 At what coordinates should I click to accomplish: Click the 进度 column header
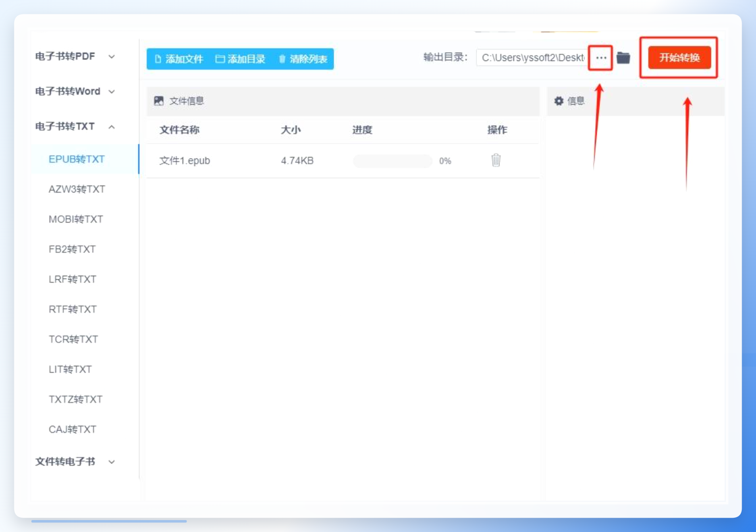point(362,130)
